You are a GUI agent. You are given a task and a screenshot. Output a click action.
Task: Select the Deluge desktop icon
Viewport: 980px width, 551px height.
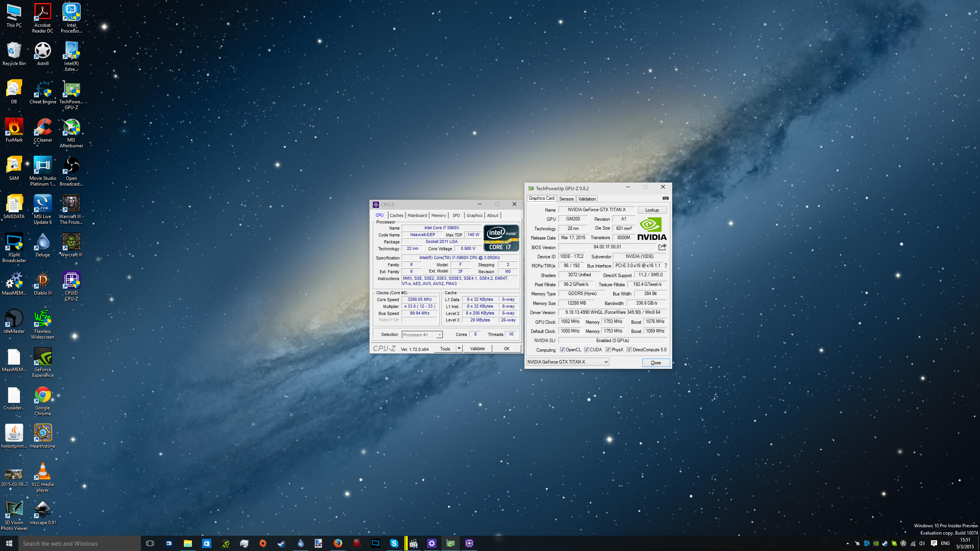[43, 245]
